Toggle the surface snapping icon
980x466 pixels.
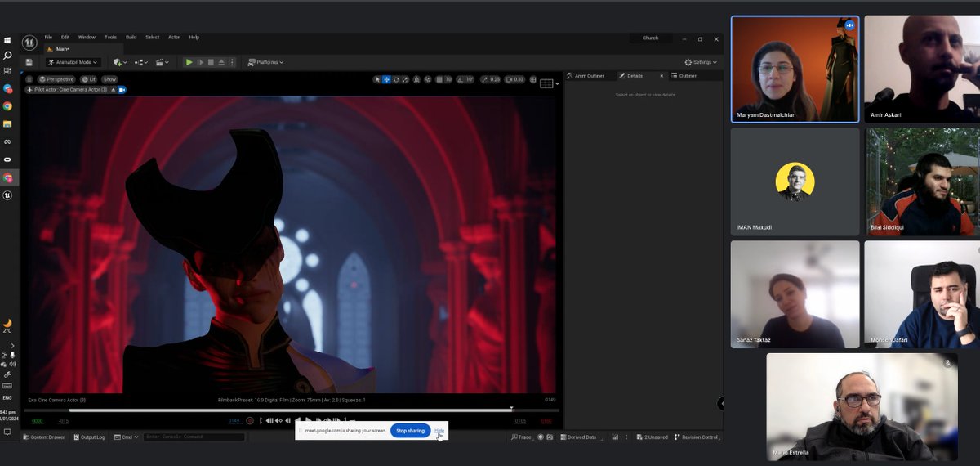click(428, 79)
